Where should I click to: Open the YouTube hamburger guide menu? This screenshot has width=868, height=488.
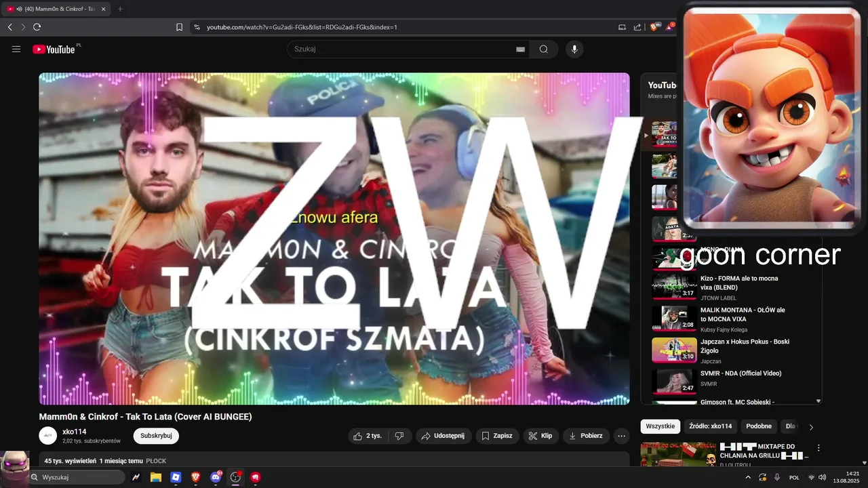pos(16,49)
